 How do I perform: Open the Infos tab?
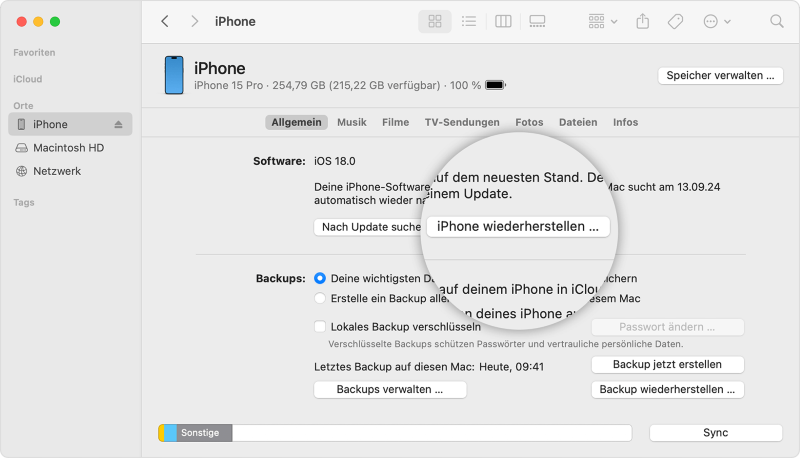point(626,122)
